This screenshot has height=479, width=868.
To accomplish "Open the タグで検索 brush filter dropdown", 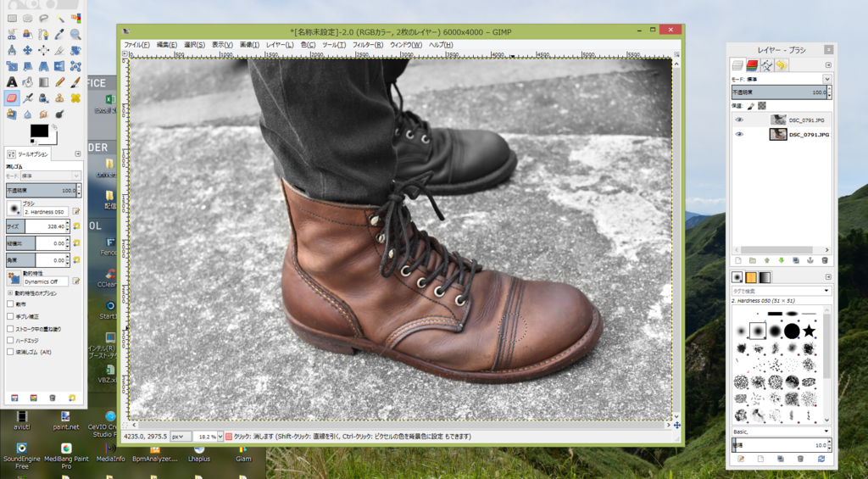I will click(x=827, y=291).
